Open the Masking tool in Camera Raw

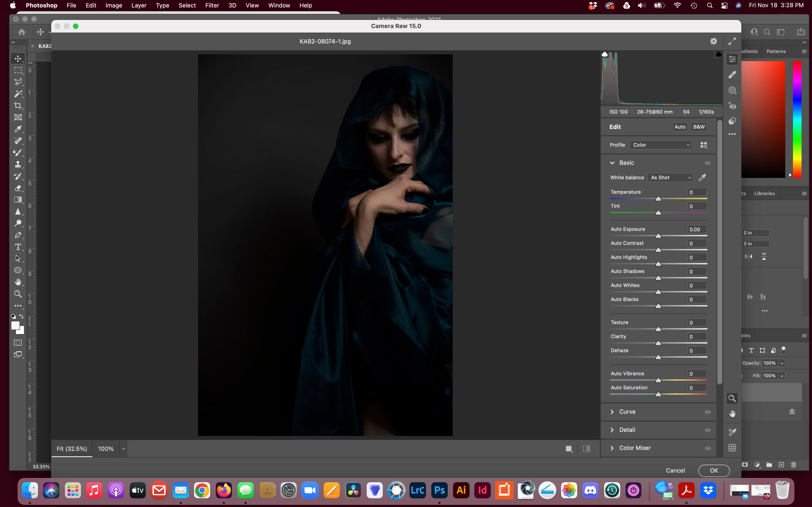click(x=732, y=90)
